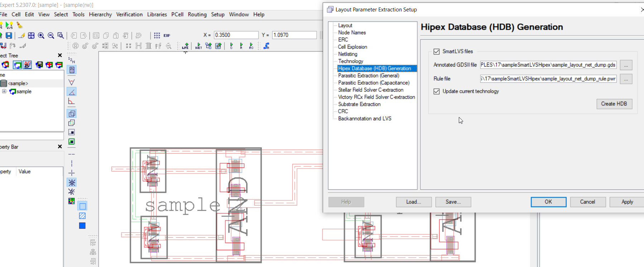Click the LPE setup icon
This screenshot has width=644, height=267.
pyautogui.click(x=185, y=46)
